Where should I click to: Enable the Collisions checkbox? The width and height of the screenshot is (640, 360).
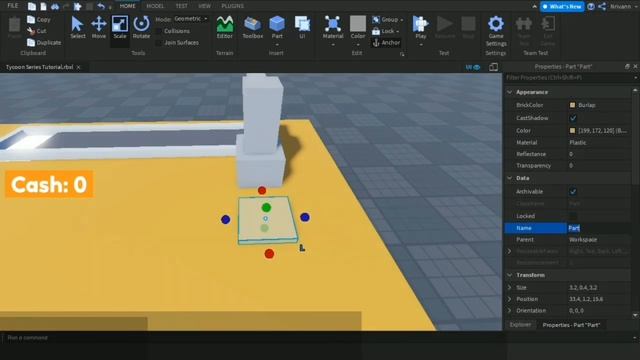point(159,31)
